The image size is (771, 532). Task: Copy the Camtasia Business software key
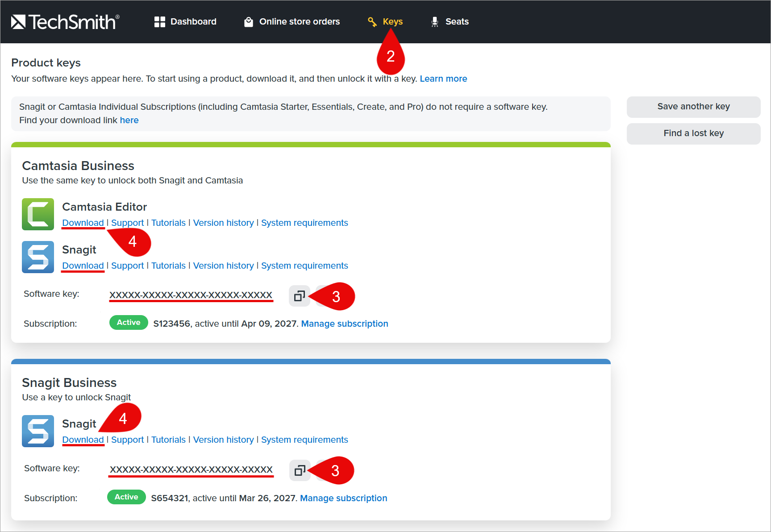(300, 296)
